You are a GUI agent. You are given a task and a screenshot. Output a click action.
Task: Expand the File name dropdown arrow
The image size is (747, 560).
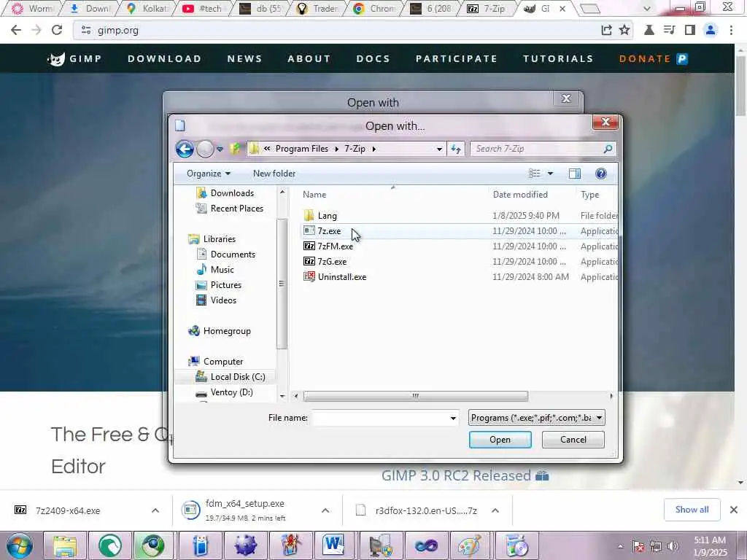click(x=453, y=418)
